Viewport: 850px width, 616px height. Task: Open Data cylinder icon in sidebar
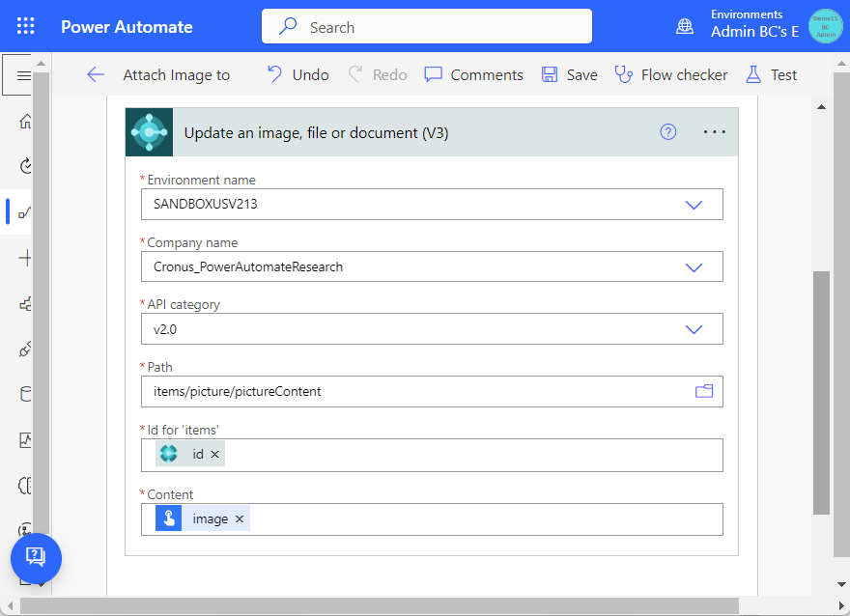point(25,394)
